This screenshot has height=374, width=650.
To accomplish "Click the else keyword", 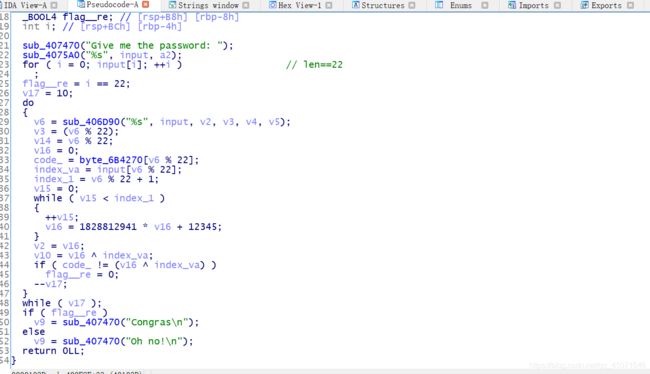I will tap(34, 332).
